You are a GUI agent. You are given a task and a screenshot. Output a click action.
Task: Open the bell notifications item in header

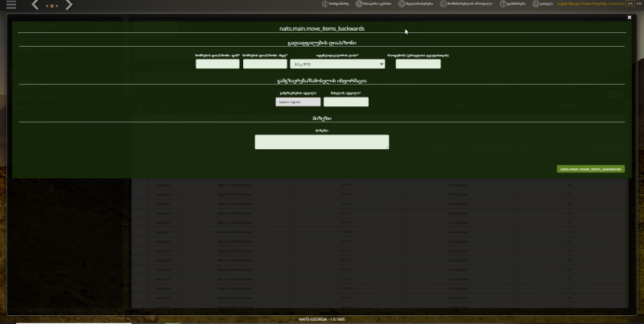tap(416, 4)
